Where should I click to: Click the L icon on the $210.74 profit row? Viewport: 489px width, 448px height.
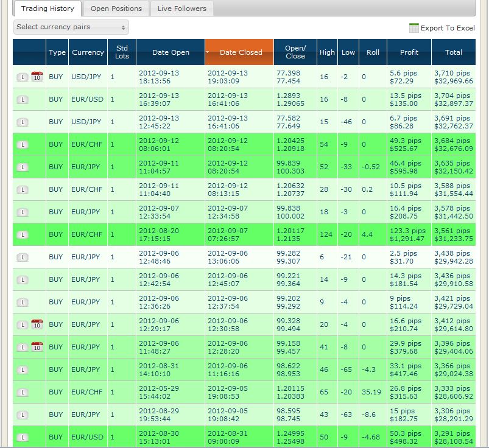pos(23,325)
